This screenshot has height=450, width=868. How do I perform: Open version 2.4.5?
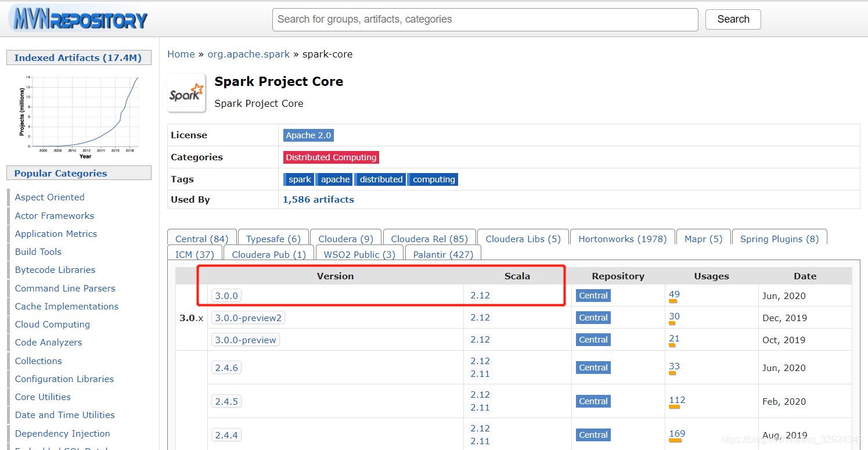coord(226,401)
